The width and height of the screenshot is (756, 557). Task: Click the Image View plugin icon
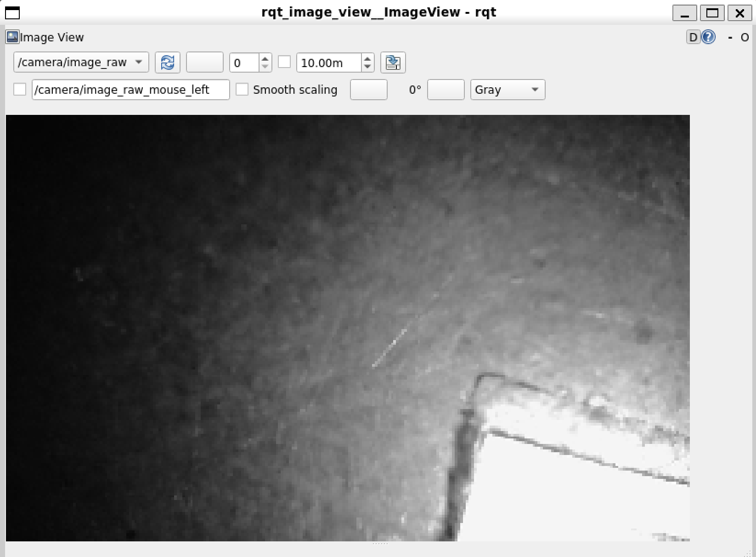(x=12, y=37)
